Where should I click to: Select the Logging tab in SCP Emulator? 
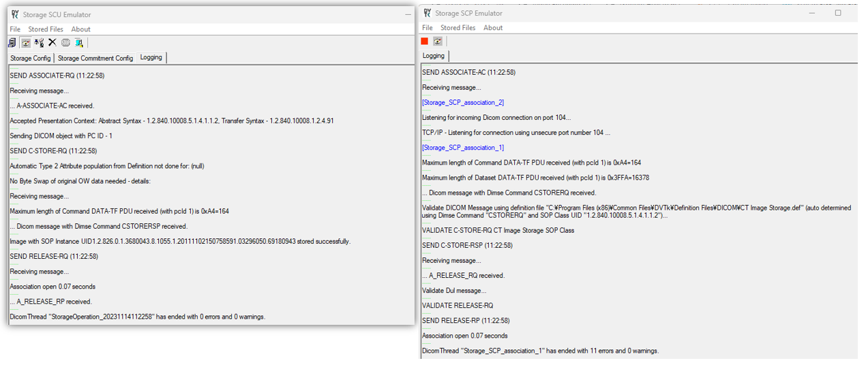pos(434,56)
